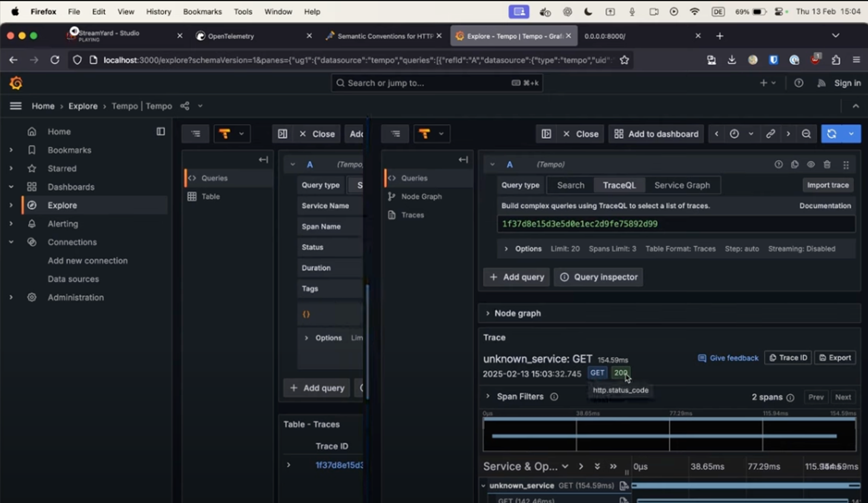868x503 pixels.
Task: Shift the time range backward
Action: pyautogui.click(x=717, y=134)
